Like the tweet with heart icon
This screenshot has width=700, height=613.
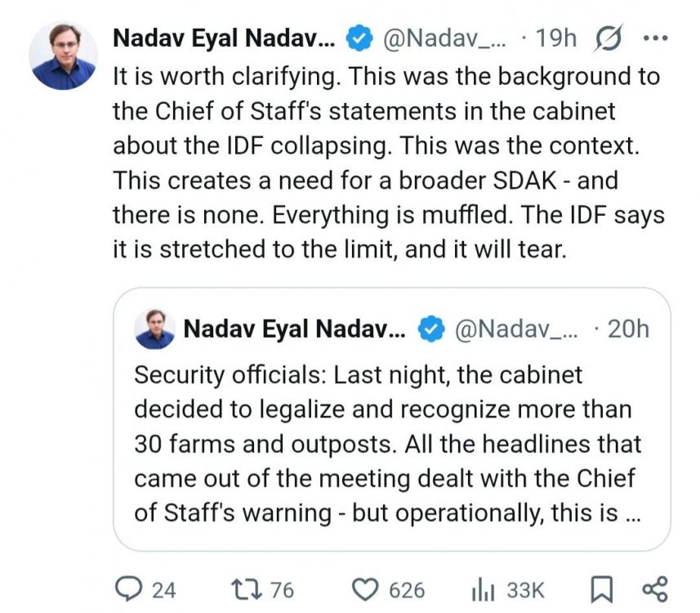tap(369, 589)
